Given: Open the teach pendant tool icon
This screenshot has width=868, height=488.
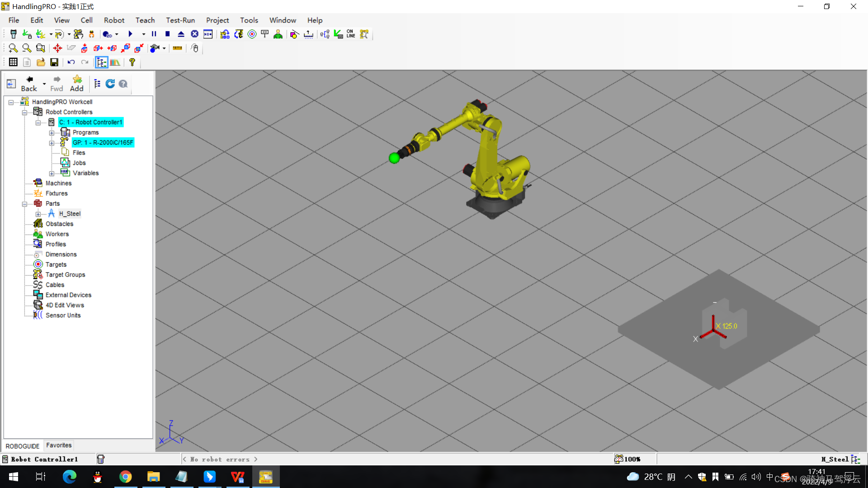Looking at the screenshot, I should [14, 34].
